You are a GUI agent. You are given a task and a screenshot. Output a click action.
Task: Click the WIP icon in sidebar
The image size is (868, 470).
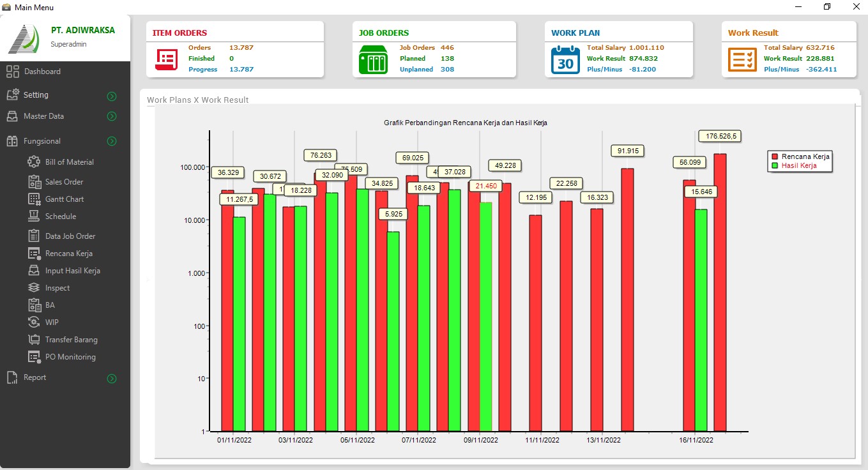(x=34, y=322)
